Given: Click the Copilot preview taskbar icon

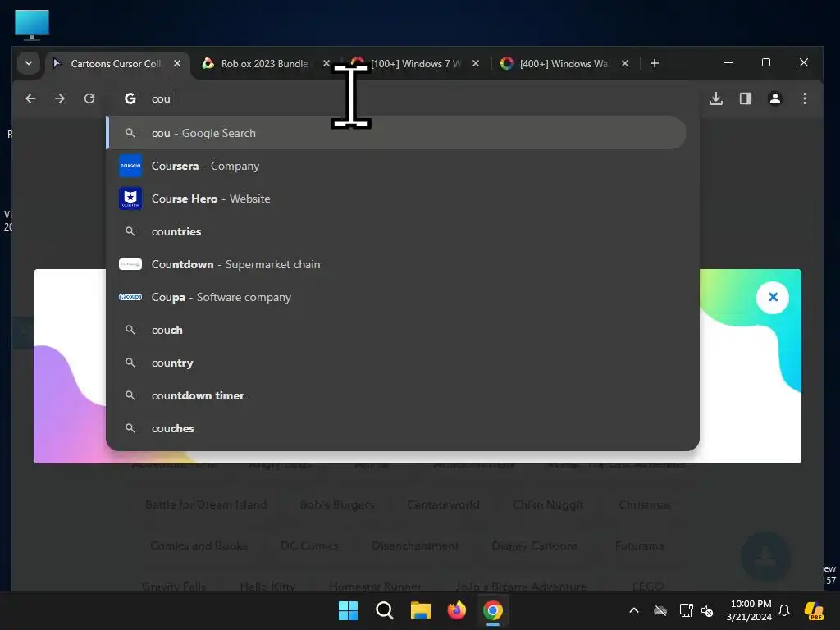Looking at the screenshot, I should click(814, 610).
